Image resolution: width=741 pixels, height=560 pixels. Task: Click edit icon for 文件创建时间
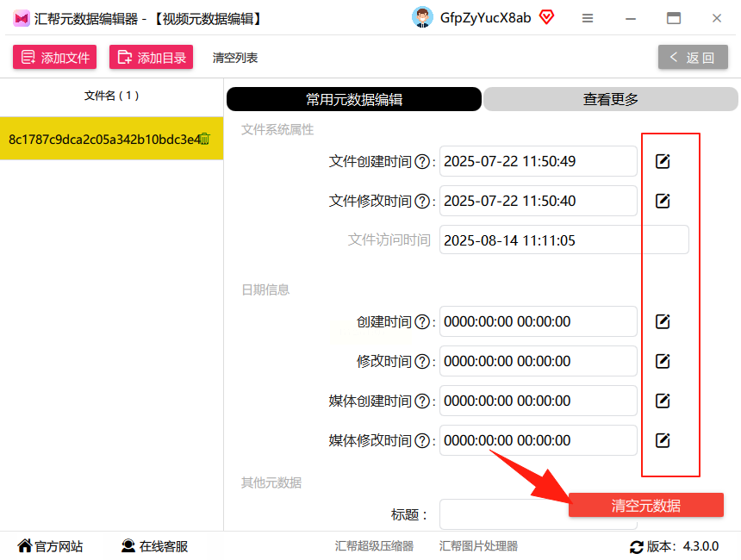663,161
